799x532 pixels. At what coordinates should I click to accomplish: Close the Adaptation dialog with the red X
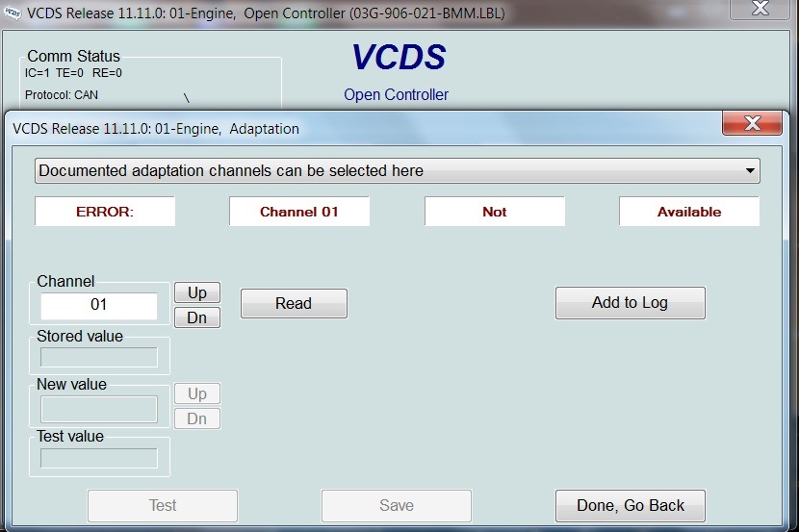751,124
